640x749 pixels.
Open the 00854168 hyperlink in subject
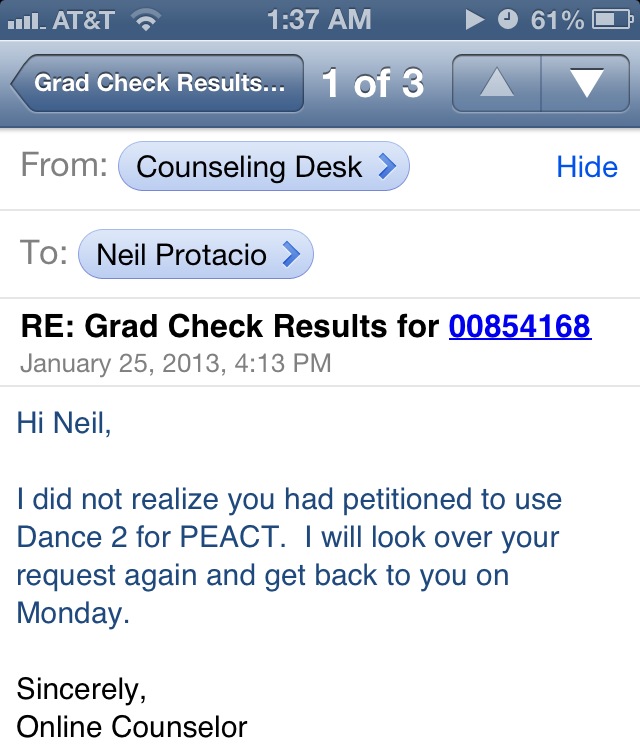[x=520, y=326]
